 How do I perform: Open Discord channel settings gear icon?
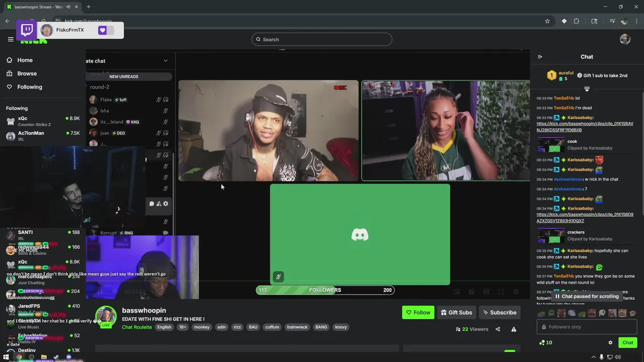(166, 204)
